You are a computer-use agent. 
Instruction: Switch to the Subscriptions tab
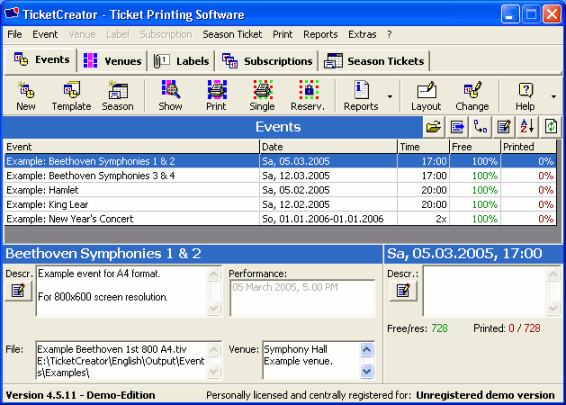coord(267,61)
